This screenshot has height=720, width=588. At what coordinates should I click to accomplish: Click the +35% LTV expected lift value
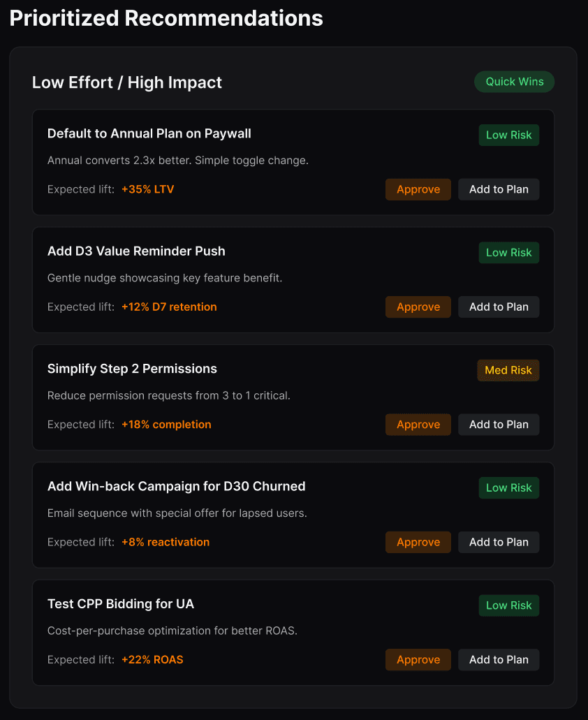pos(147,189)
